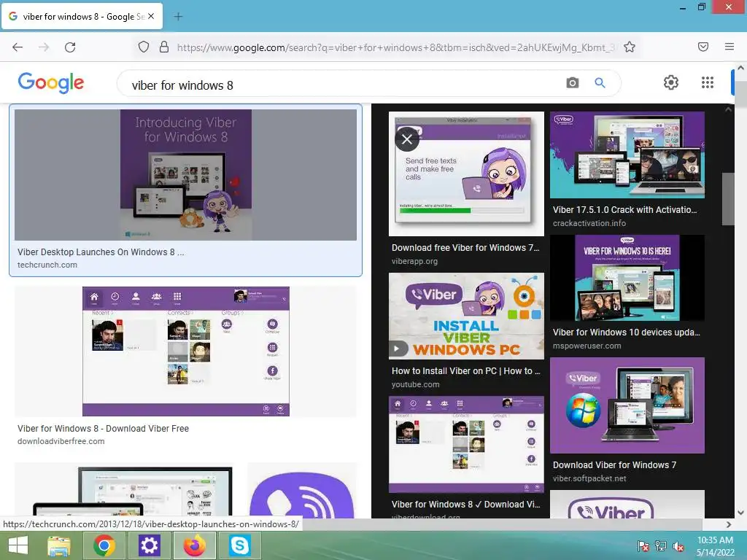Open the Windows Start button
747x560 pixels.
click(18, 545)
